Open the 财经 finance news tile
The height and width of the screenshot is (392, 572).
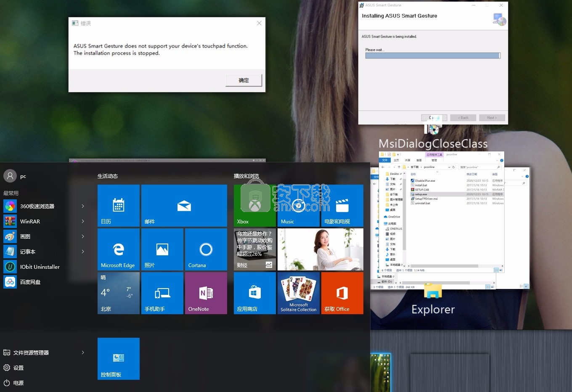click(x=255, y=249)
